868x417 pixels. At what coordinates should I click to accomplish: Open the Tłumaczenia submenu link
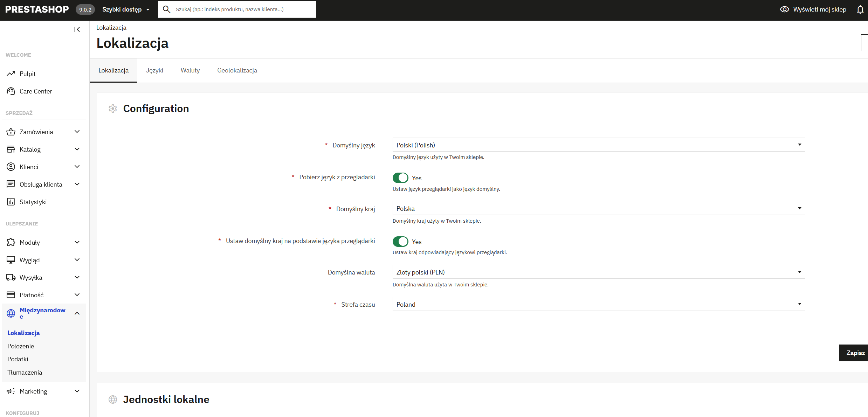(25, 372)
